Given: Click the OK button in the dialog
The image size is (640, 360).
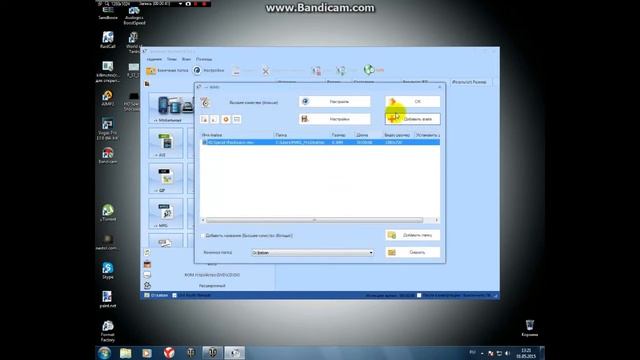Looking at the screenshot, I should [x=413, y=101].
